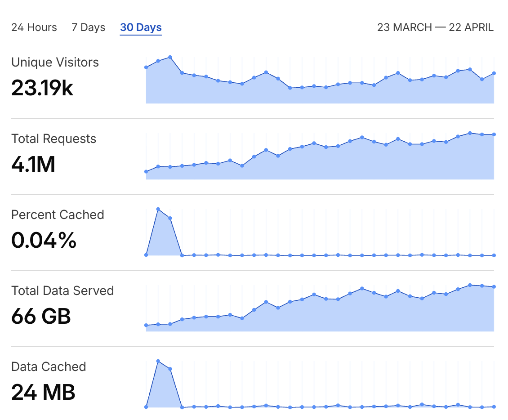The image size is (508, 420).
Task: Click the 0.04% cached value
Action: (x=44, y=240)
